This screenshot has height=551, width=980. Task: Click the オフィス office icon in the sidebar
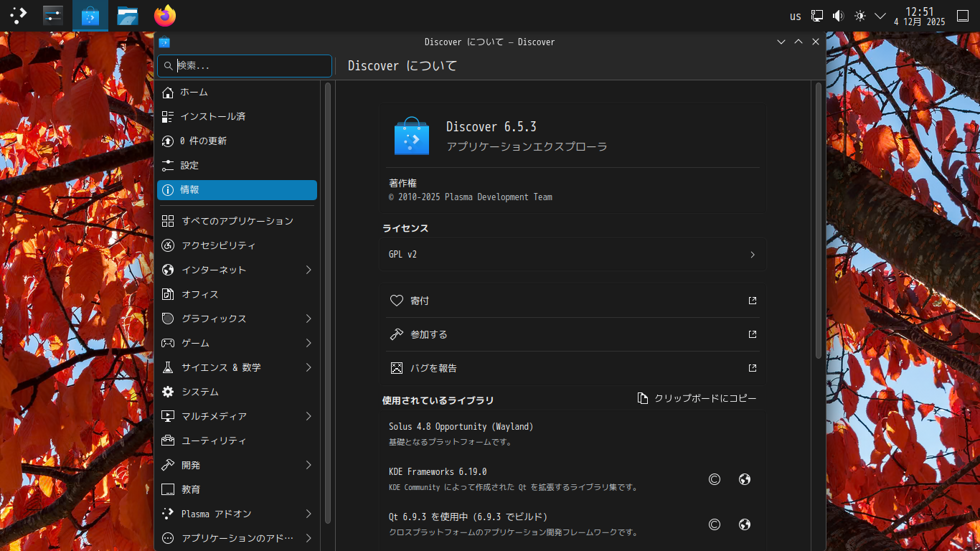168,294
